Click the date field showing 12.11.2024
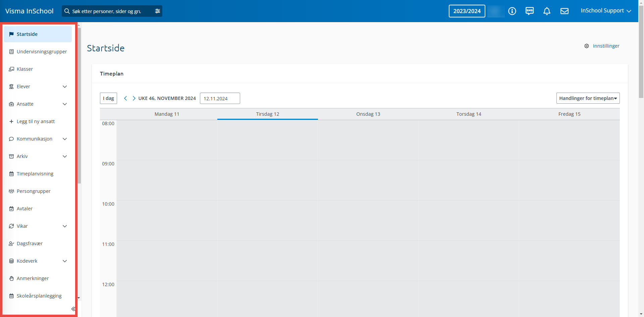 click(220, 98)
